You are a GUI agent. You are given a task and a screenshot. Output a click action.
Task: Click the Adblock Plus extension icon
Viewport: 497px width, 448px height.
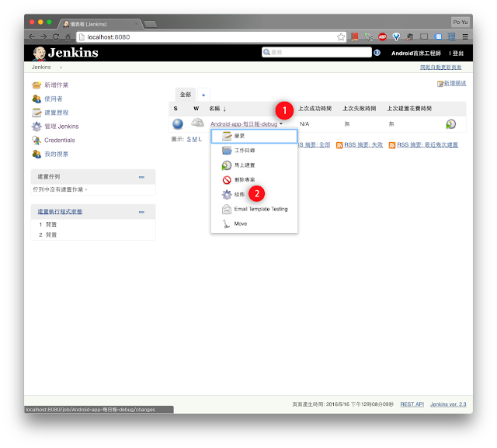click(383, 37)
